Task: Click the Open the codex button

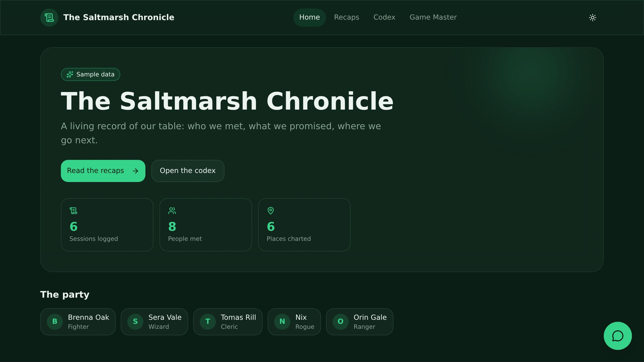Action: [188, 171]
